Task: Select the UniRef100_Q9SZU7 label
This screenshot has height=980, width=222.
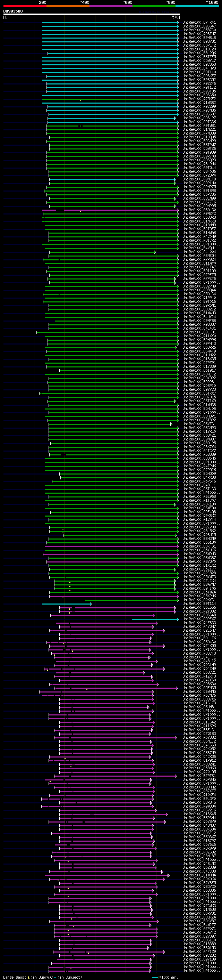Action: click(199, 34)
